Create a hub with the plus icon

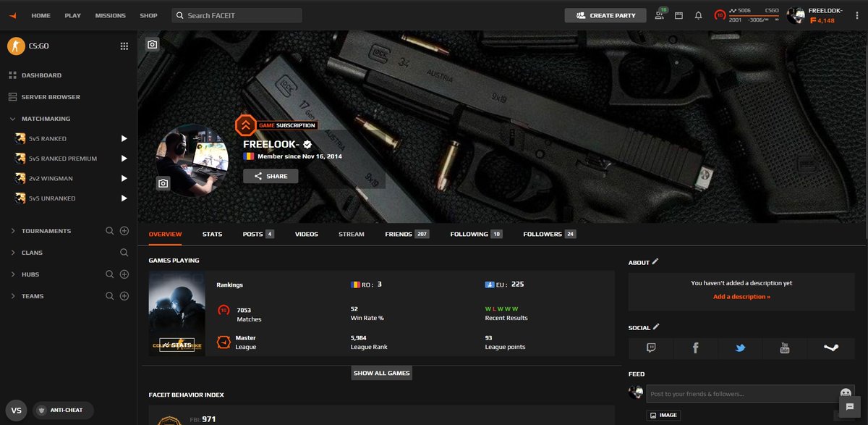(x=124, y=274)
